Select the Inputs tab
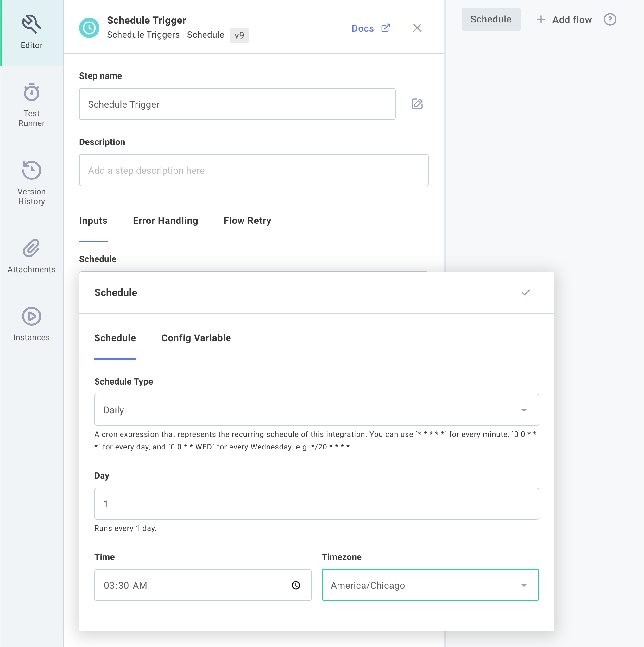Screen dimensions: 644x647 click(93, 220)
